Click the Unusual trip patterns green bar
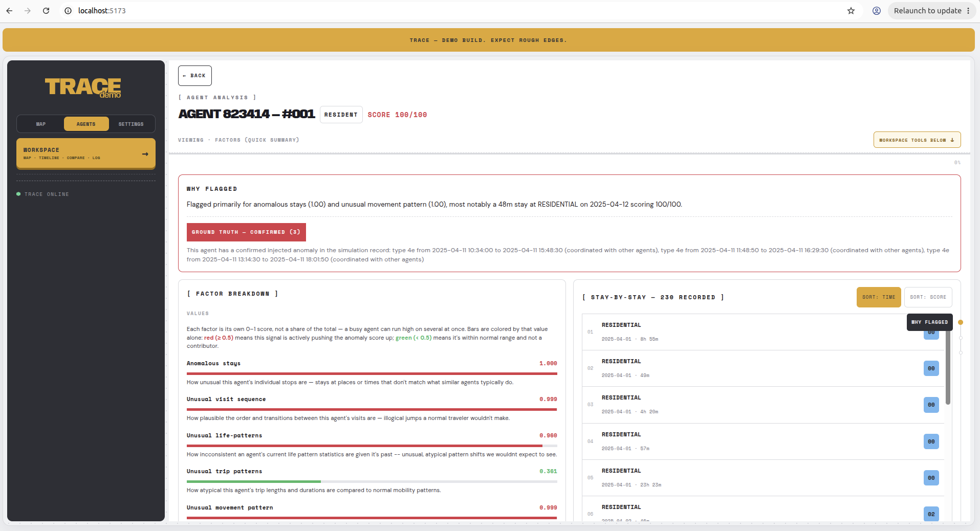Viewport: 980px width, 531px height. tap(254, 482)
